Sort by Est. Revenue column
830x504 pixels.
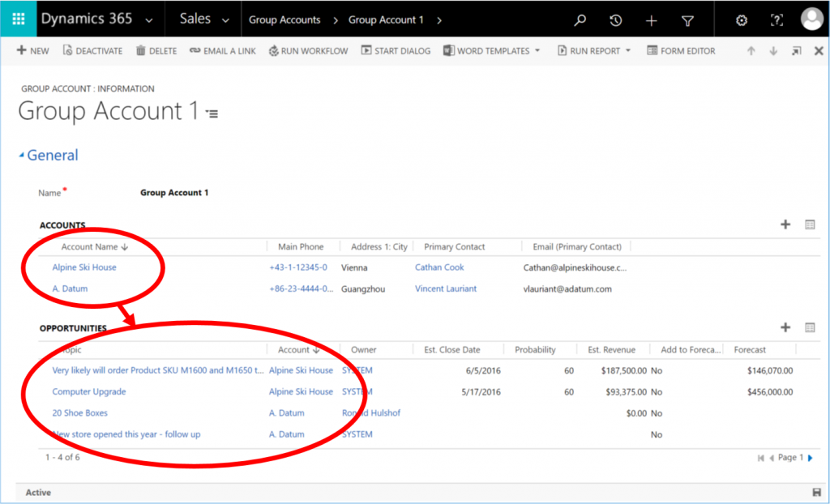(611, 350)
